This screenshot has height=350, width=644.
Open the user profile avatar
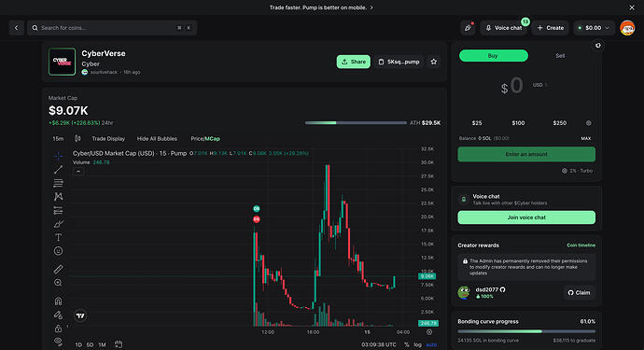pyautogui.click(x=627, y=28)
